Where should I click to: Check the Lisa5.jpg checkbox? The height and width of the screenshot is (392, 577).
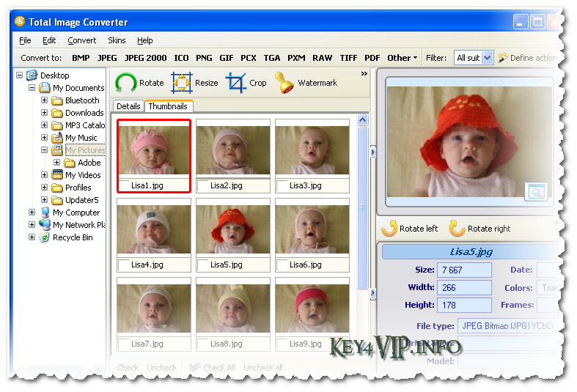pyautogui.click(x=203, y=265)
